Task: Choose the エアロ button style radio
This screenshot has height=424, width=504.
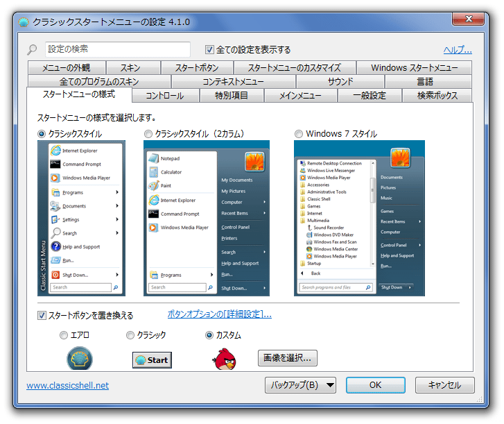Action: [x=64, y=335]
